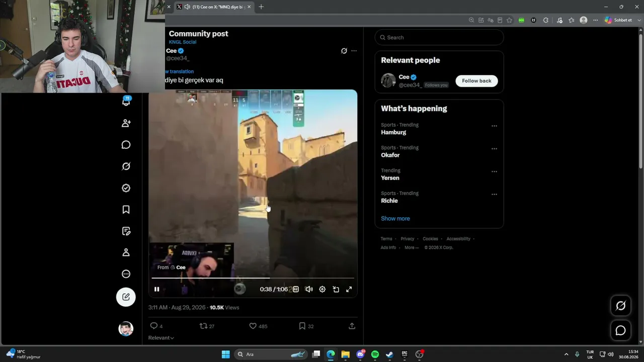Mute the video sound
Screen dimensions: 644x362
click(x=309, y=289)
